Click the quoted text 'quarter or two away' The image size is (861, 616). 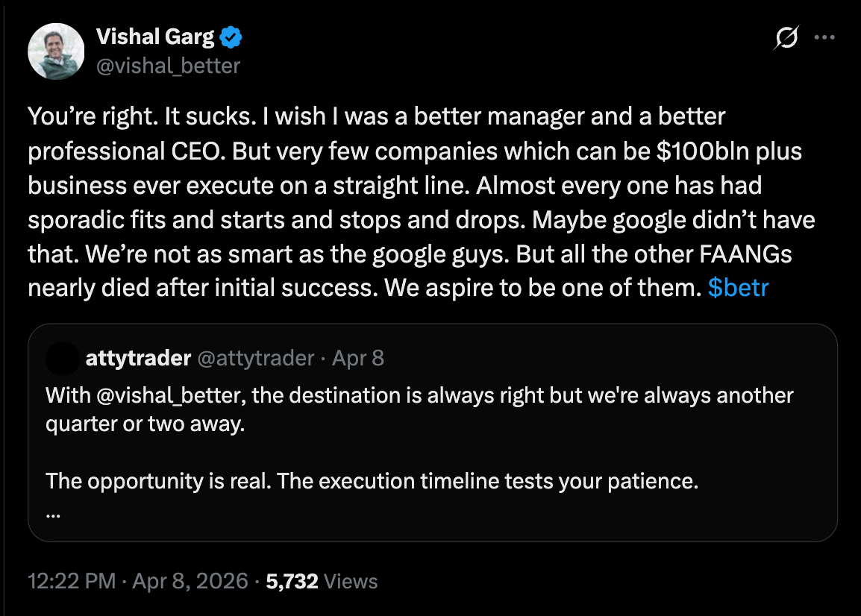(x=144, y=424)
